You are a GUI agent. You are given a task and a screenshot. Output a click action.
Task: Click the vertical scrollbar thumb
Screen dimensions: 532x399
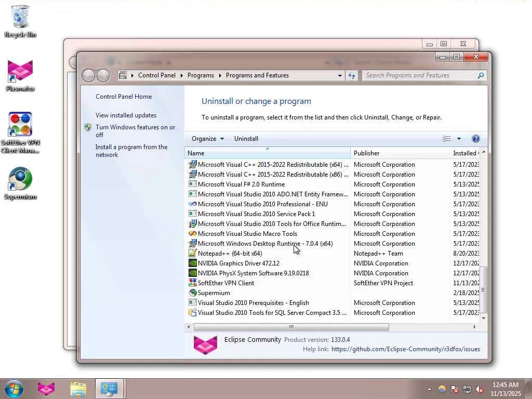click(484, 290)
